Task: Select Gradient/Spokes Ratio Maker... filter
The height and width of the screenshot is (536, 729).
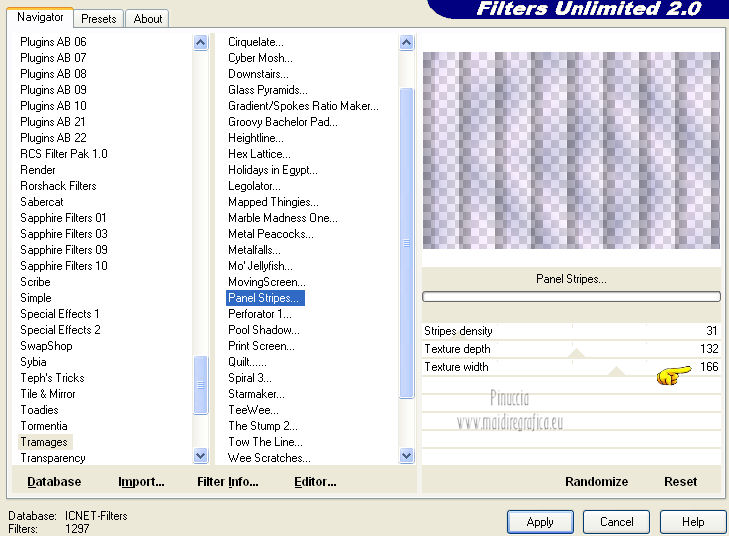Action: click(x=303, y=106)
